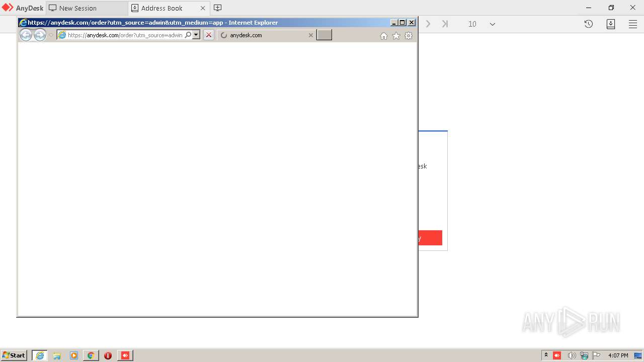Restore down the AnyDesk window
Image resolution: width=644 pixels, height=362 pixels.
pos(611,8)
